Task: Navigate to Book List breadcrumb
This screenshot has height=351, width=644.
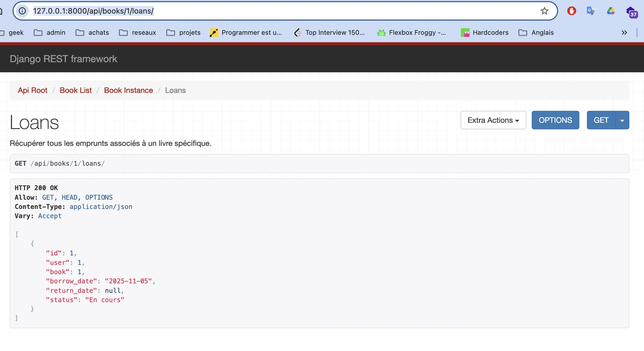Action: point(75,90)
